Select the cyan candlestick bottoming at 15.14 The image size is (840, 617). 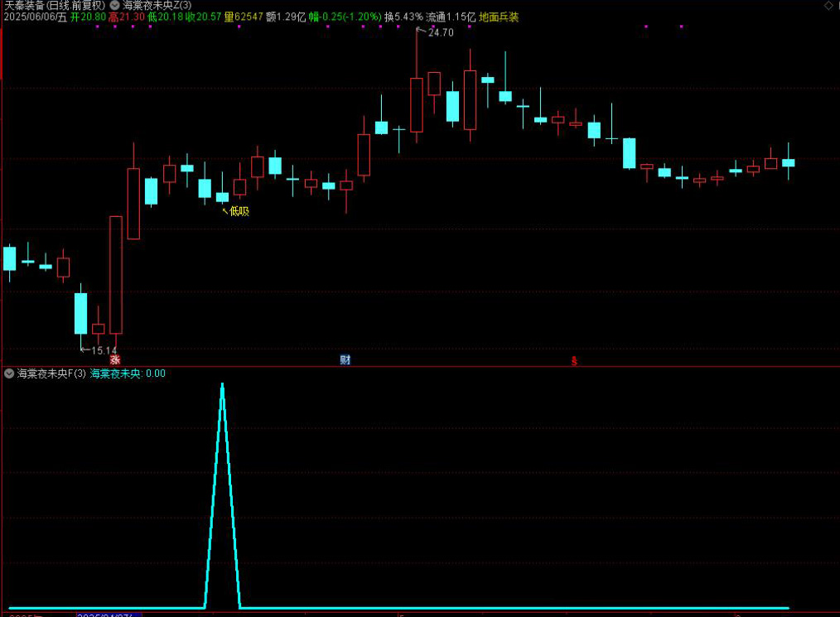point(80,312)
